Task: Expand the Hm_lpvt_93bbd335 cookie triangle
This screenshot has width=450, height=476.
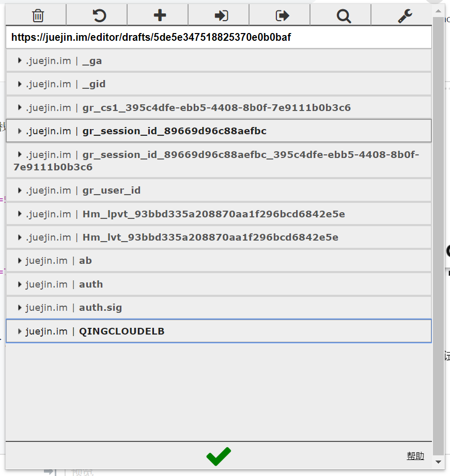Action: coord(20,214)
